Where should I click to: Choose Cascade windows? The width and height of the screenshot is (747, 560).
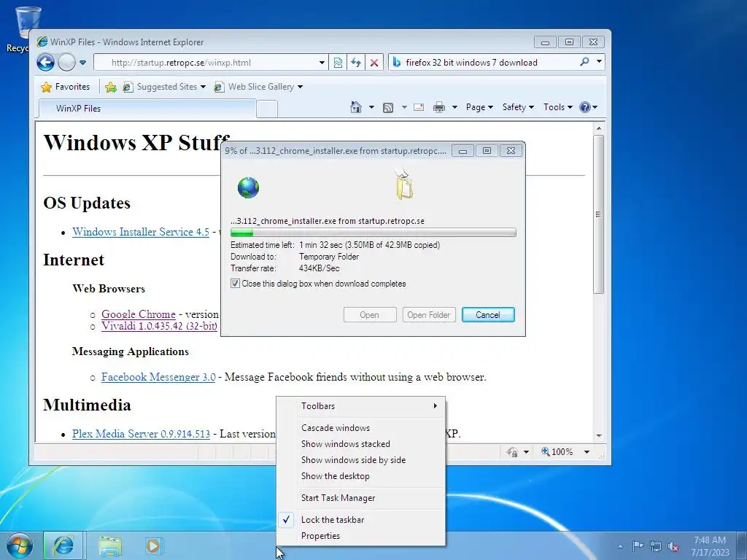[361, 427]
